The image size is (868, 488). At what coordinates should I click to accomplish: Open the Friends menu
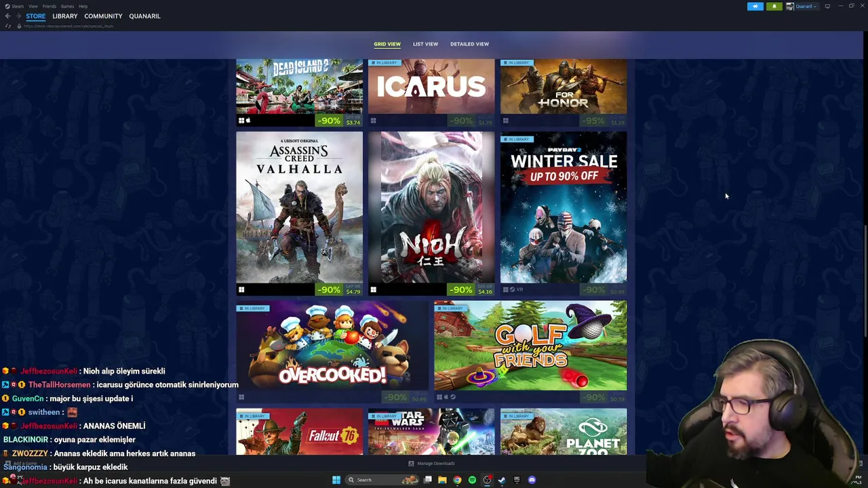[x=50, y=6]
